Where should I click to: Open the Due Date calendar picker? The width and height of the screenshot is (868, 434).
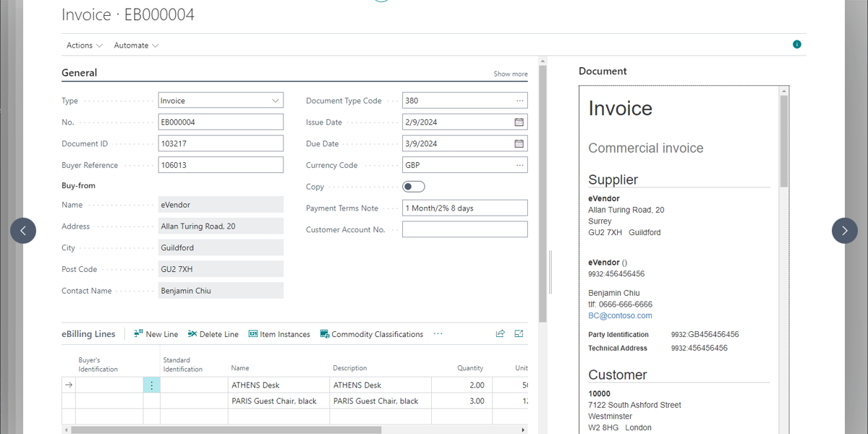point(519,144)
